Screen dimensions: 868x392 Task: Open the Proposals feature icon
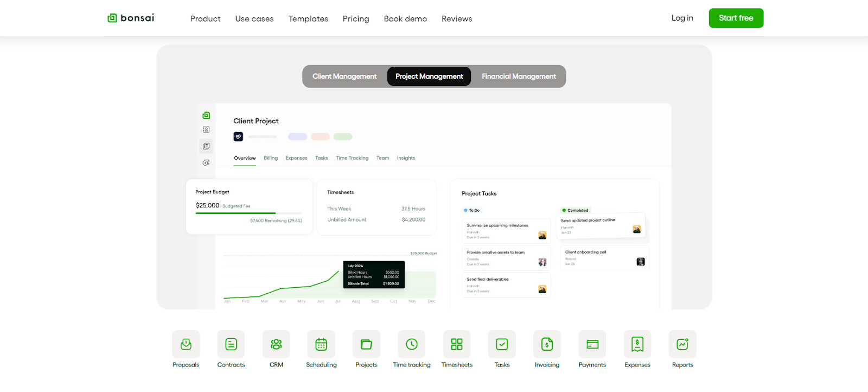pos(186,344)
